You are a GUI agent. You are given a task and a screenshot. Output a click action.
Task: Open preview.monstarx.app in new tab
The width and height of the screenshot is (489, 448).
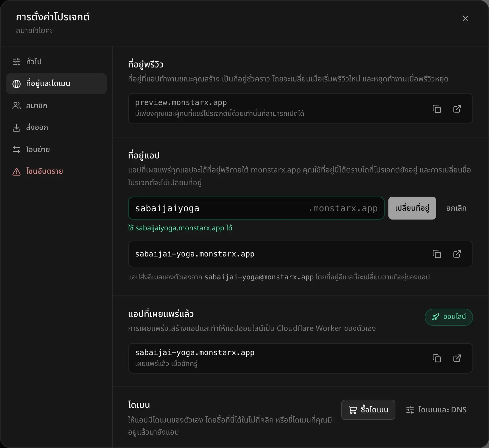coord(457,109)
